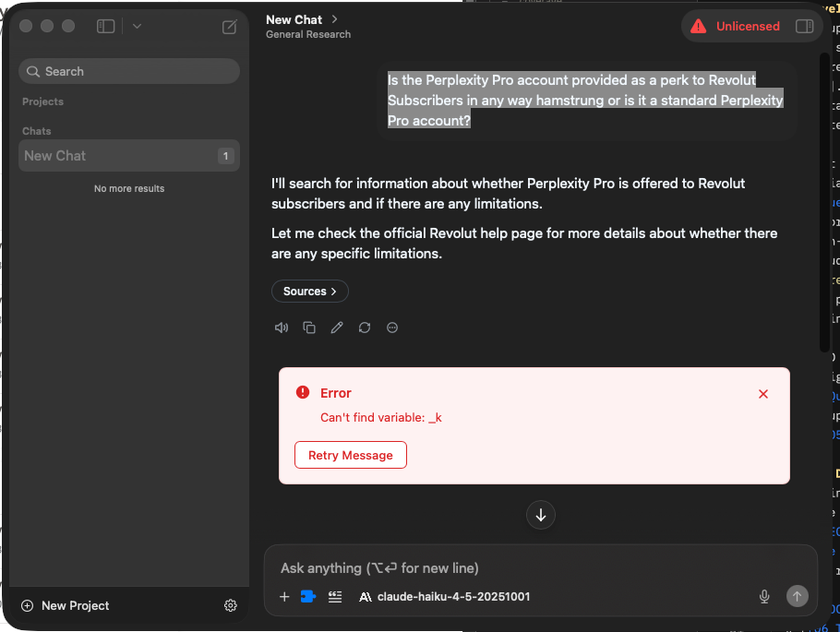Expand the New Chat title chevron
This screenshot has width=840, height=632.
pyautogui.click(x=334, y=19)
